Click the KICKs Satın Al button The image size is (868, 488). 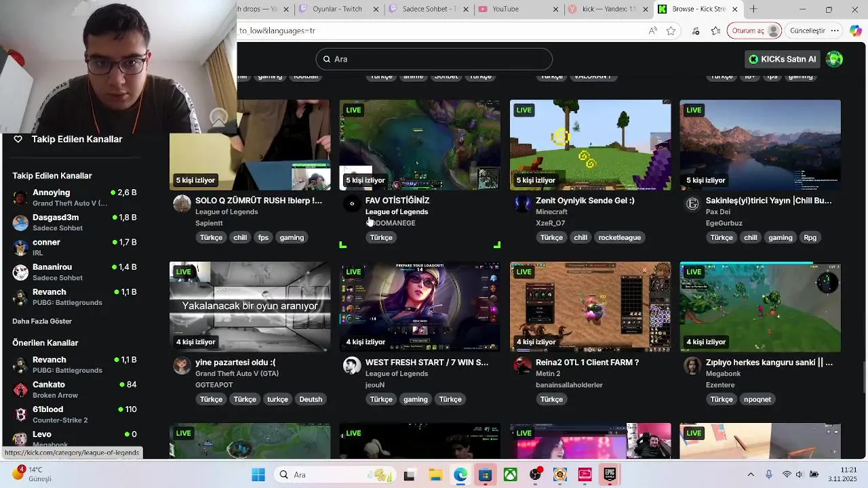[x=782, y=59]
